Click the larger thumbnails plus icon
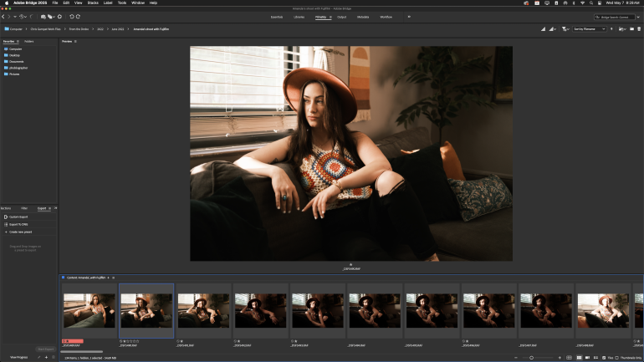Image resolution: width=644 pixels, height=362 pixels. tap(560, 358)
